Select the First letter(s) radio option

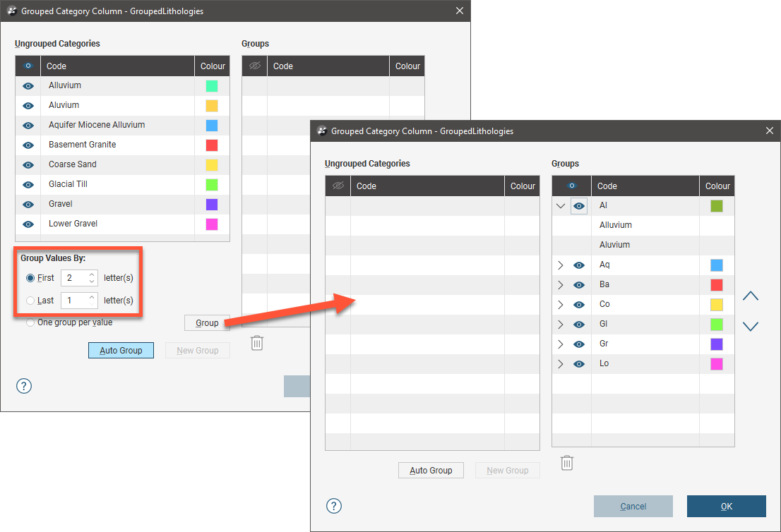pos(30,278)
